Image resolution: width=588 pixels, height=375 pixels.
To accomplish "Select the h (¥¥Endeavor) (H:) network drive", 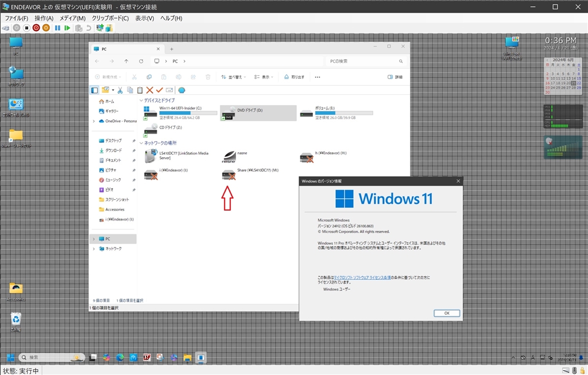I will (324, 157).
